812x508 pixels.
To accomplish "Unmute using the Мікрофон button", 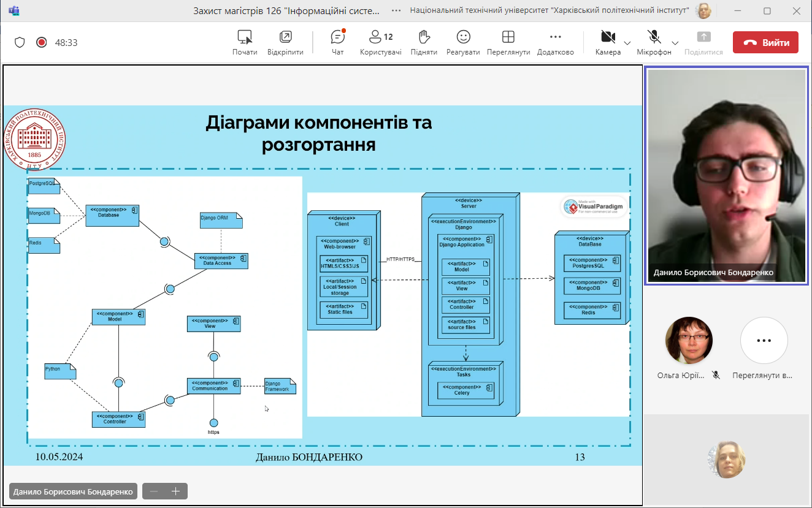I will (x=654, y=42).
